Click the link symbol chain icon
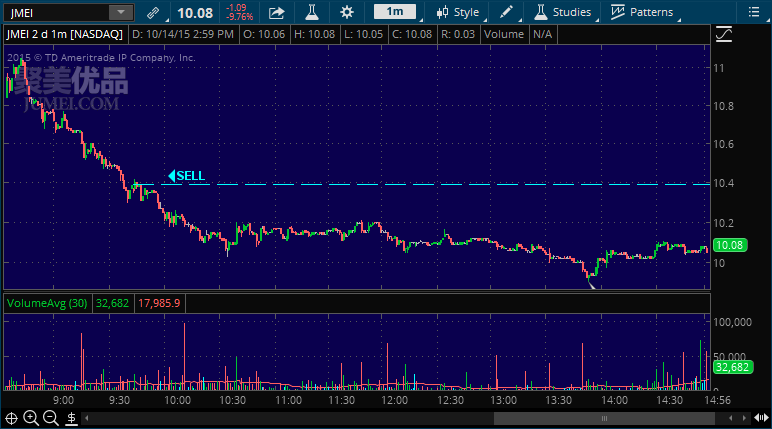772x429 pixels. pyautogui.click(x=153, y=13)
